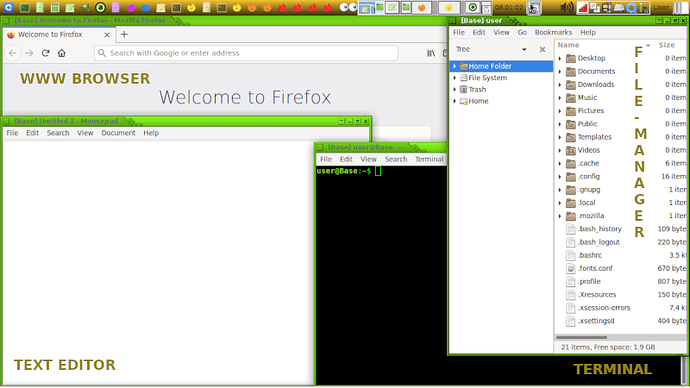Reload the page in Firefox
690x388 pixels.
tap(45, 53)
